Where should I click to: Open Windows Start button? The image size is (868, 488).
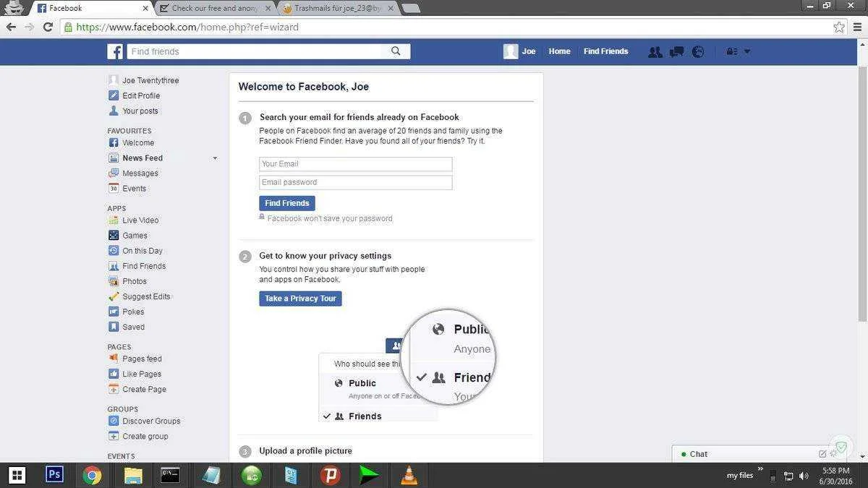(x=17, y=475)
